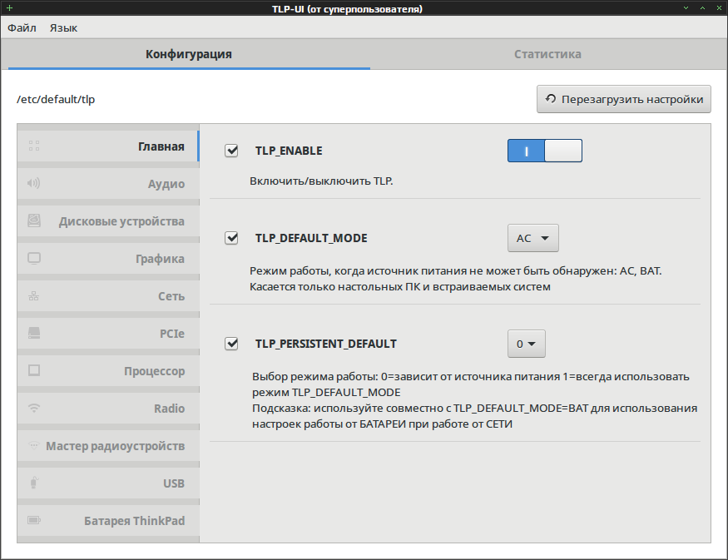Uncheck the TLP_ENABLE checkbox
This screenshot has width=728, height=560.
231,151
